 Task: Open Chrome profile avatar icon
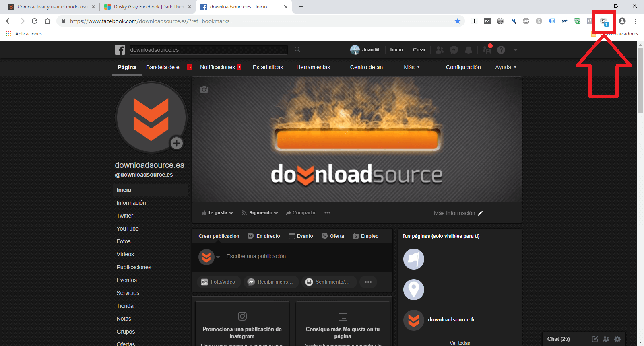coord(622,21)
